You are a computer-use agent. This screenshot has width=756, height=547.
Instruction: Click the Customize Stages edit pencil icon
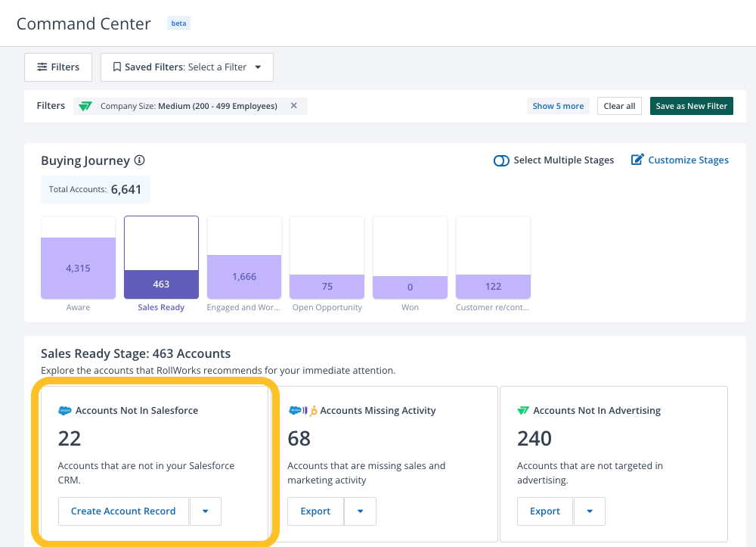click(x=637, y=160)
